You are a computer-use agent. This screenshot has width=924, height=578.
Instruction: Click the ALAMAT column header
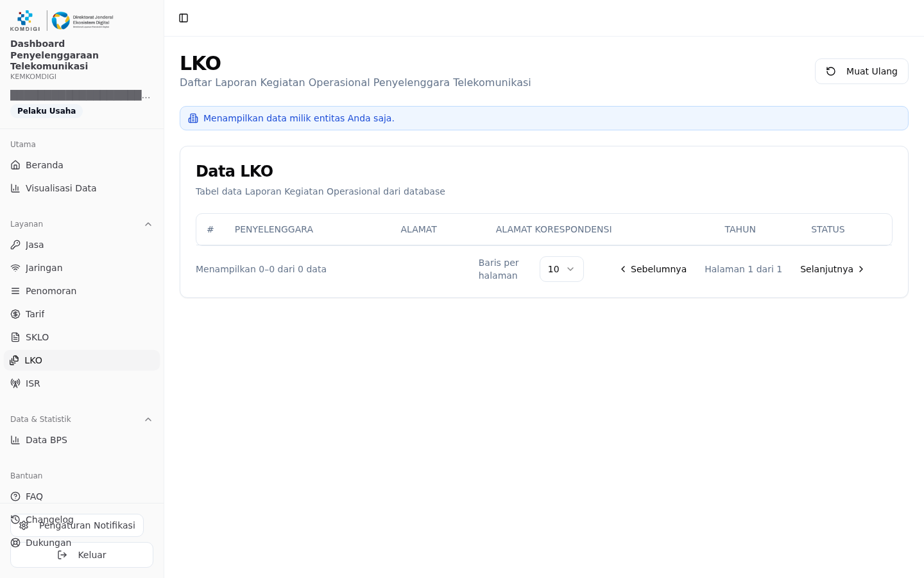point(418,229)
